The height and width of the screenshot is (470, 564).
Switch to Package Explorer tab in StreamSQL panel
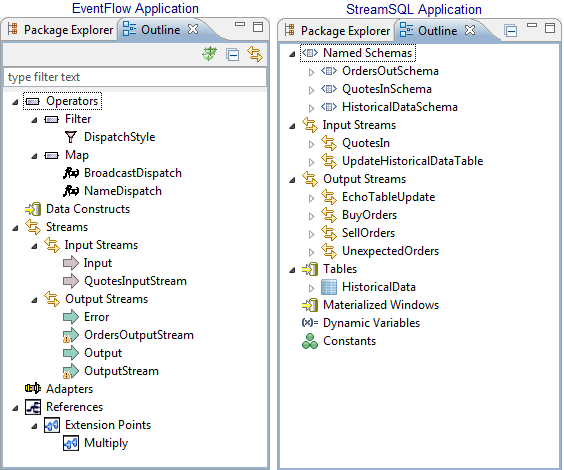pyautogui.click(x=337, y=31)
